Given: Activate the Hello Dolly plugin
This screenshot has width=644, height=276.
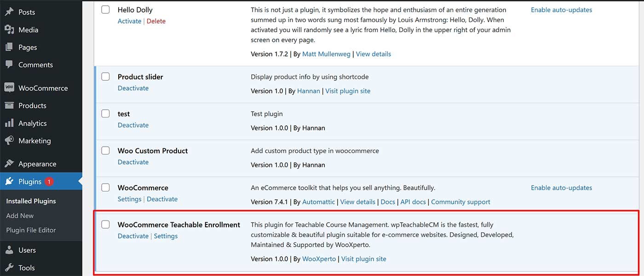Looking at the screenshot, I should click(129, 21).
